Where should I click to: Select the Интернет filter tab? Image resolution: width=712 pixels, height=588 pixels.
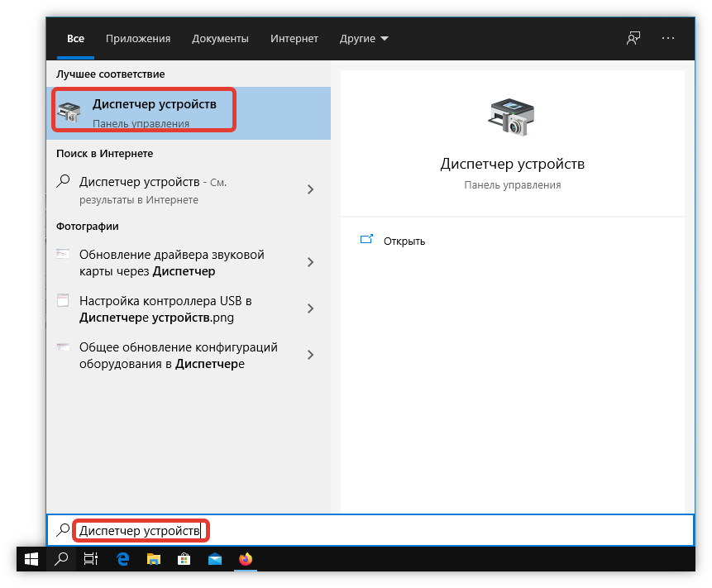click(x=294, y=39)
